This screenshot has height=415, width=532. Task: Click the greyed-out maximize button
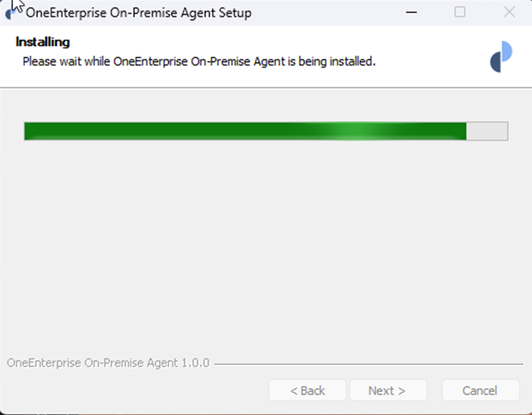pos(460,12)
